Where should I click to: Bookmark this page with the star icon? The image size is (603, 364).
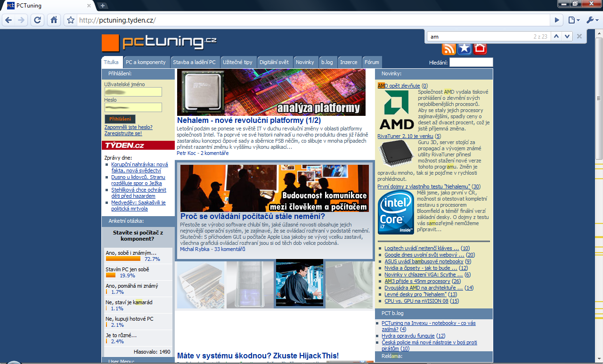71,20
